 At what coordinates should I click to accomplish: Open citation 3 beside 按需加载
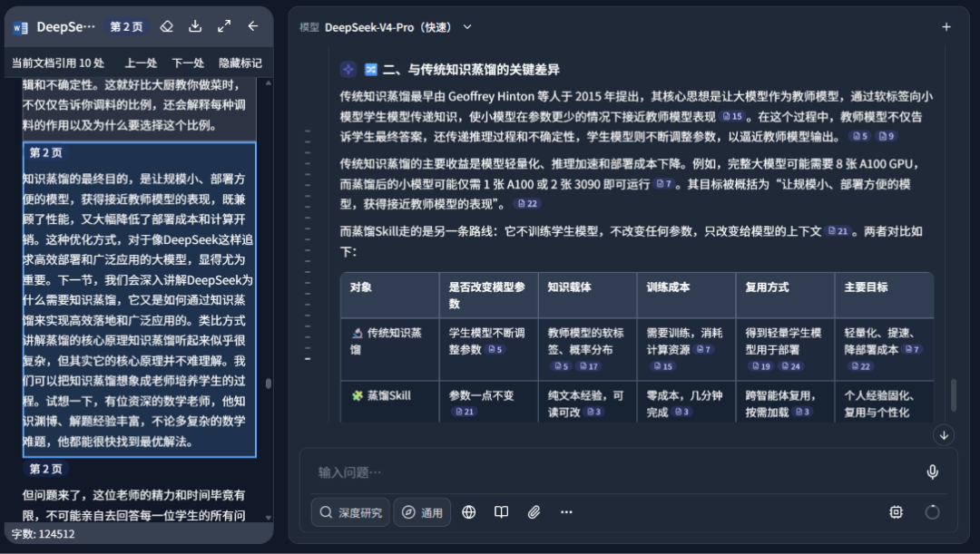coord(801,413)
